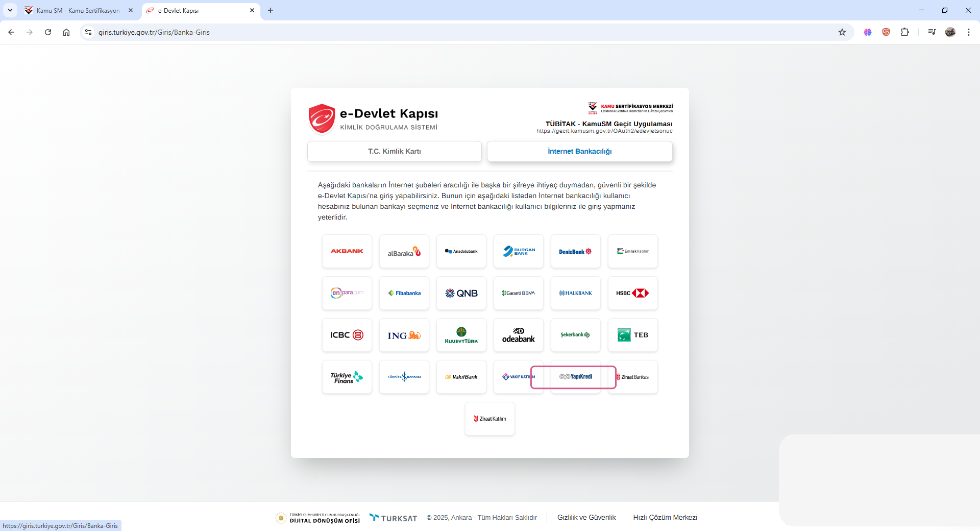The width and height of the screenshot is (980, 531).
Task: Click the HSBC bank logo
Action: [632, 293]
